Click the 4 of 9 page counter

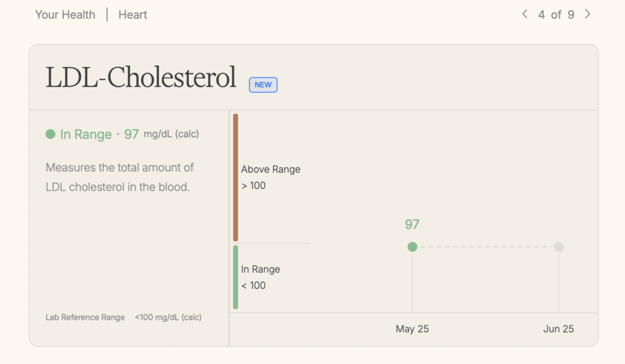click(x=556, y=15)
